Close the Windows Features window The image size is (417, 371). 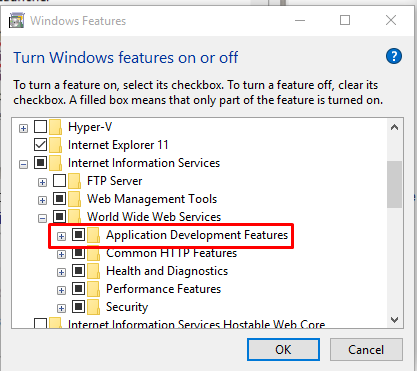coord(391,20)
